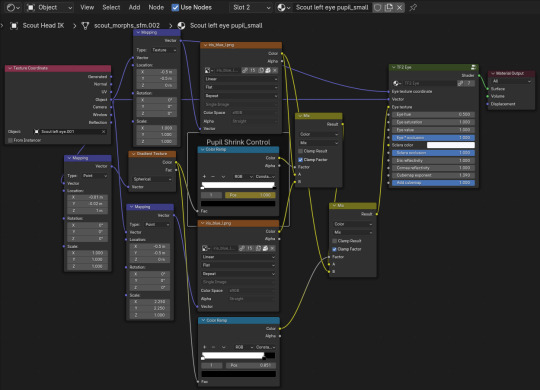Open the TF2 Eye group edit icon
The width and height of the screenshot is (540, 390).
[474, 67]
